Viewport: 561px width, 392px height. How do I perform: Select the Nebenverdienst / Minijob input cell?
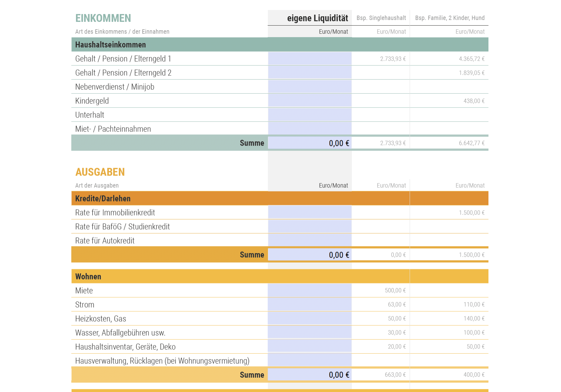[x=310, y=87]
